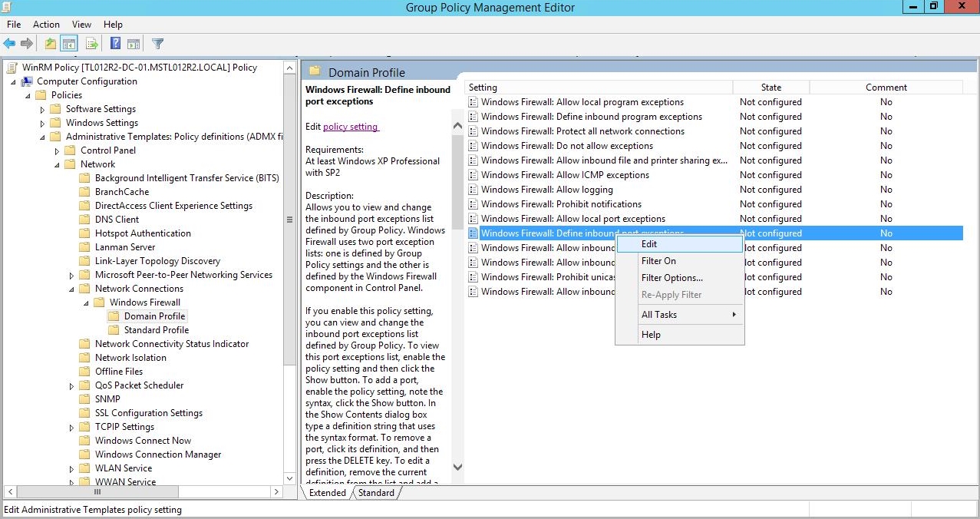
Task: Click the description pane scroll down arrow
Action: 457,467
